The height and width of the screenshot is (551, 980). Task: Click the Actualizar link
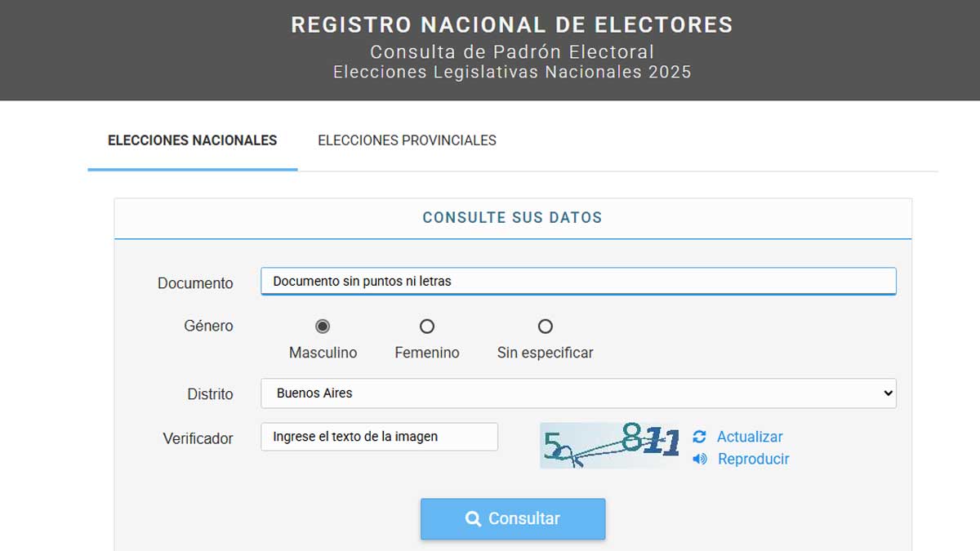[x=750, y=437]
